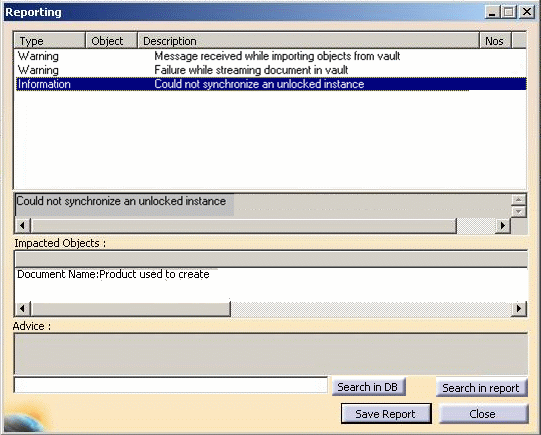Click Search in report button

pyautogui.click(x=481, y=387)
